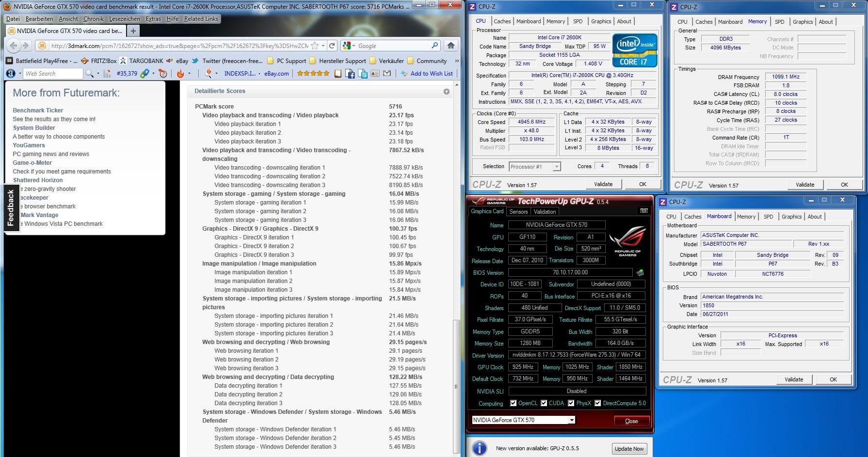868x457 pixels.
Task: Toggle the CUDA checkbox in GPU-Z
Action: point(544,403)
